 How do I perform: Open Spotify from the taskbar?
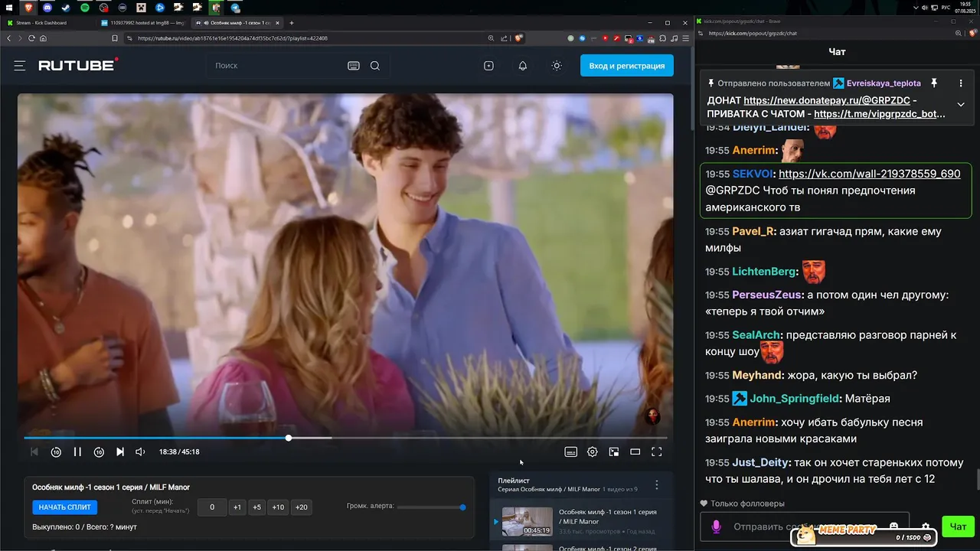[85, 7]
